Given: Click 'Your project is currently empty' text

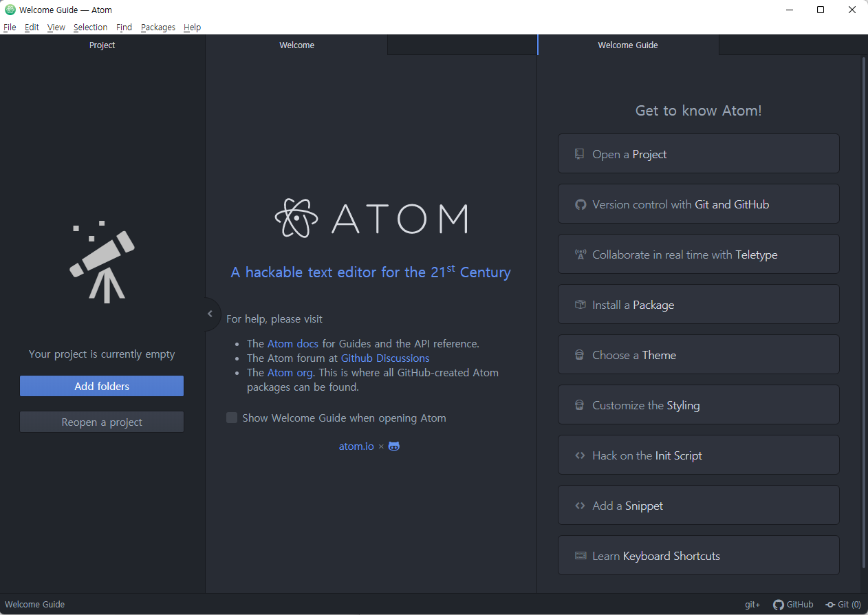Looking at the screenshot, I should pos(102,354).
